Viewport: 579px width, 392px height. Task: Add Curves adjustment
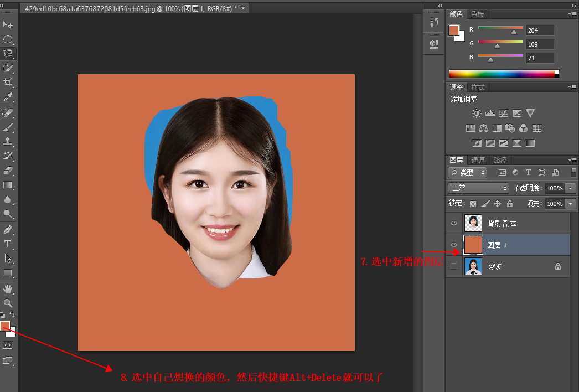[x=504, y=113]
